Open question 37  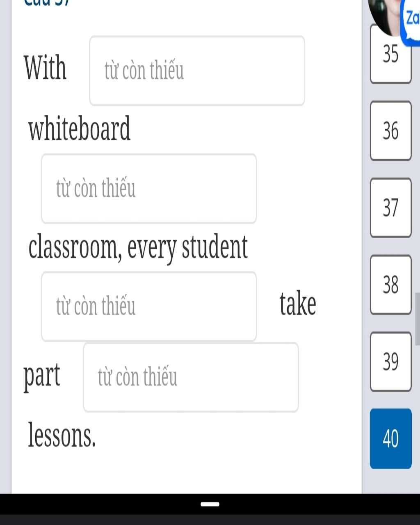click(390, 208)
